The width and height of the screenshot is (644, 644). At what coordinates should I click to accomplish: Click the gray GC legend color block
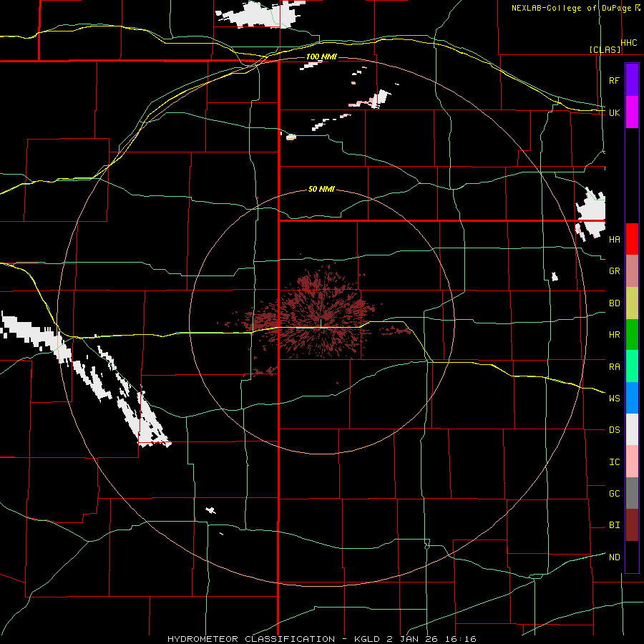632,493
